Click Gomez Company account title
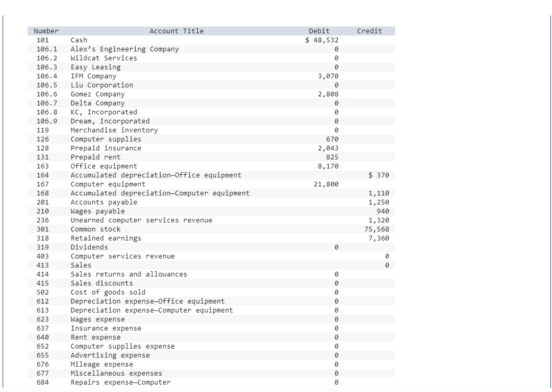The image size is (552, 392). coord(98,94)
